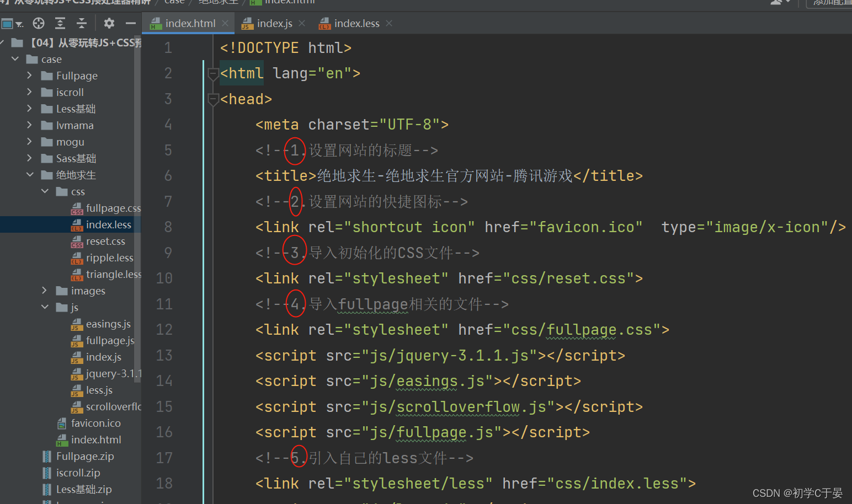The height and width of the screenshot is (504, 852).
Task: Click the scrolloverflow file icon
Action: click(x=77, y=407)
